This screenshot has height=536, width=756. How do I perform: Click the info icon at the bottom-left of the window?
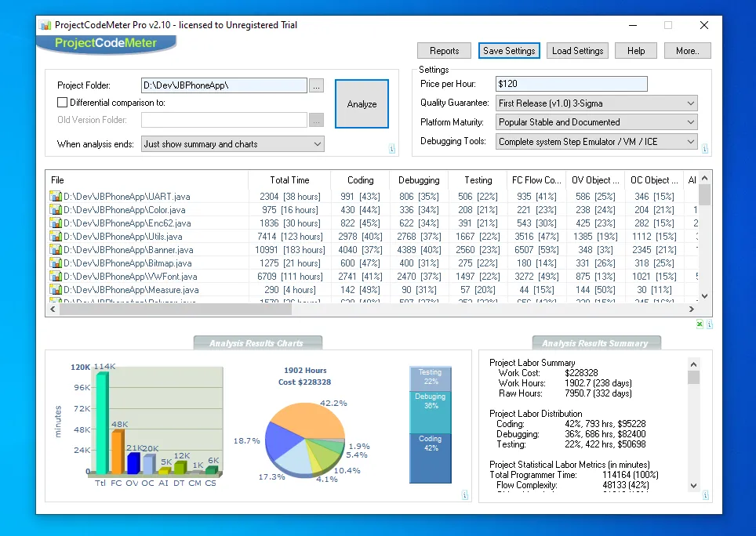coord(465,494)
